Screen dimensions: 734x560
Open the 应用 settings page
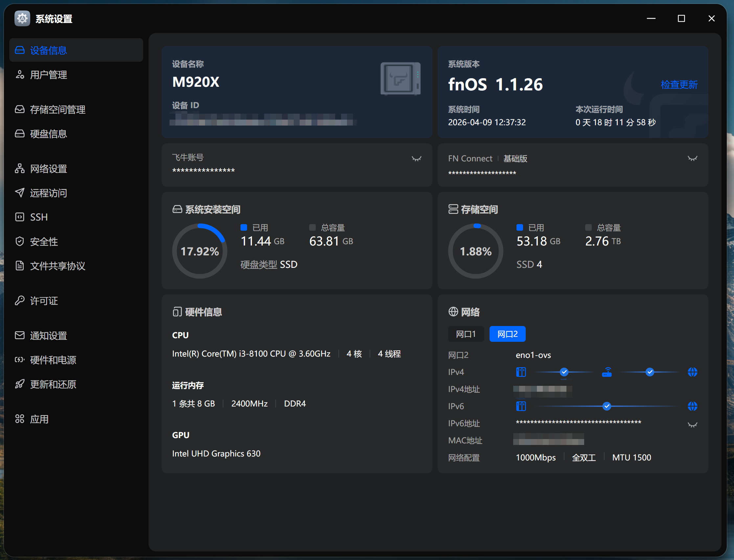(x=39, y=419)
